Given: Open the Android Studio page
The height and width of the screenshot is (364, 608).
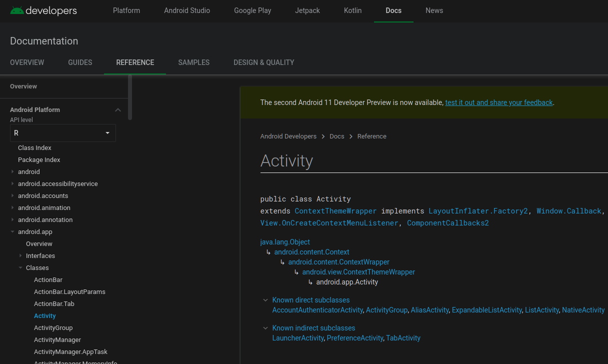Looking at the screenshot, I should point(187,10).
